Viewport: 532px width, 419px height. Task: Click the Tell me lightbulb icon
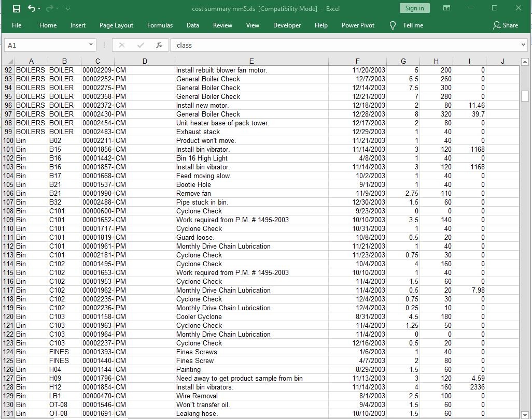coord(393,25)
